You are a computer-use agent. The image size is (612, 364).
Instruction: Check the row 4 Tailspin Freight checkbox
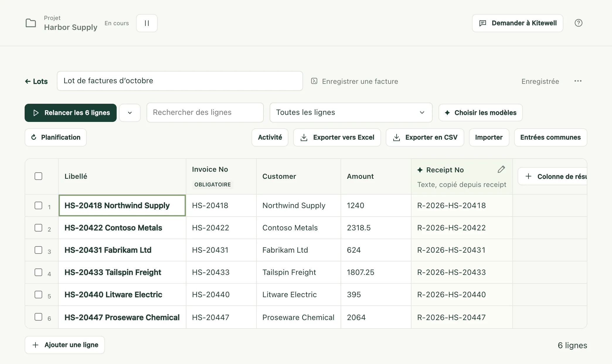tap(38, 272)
